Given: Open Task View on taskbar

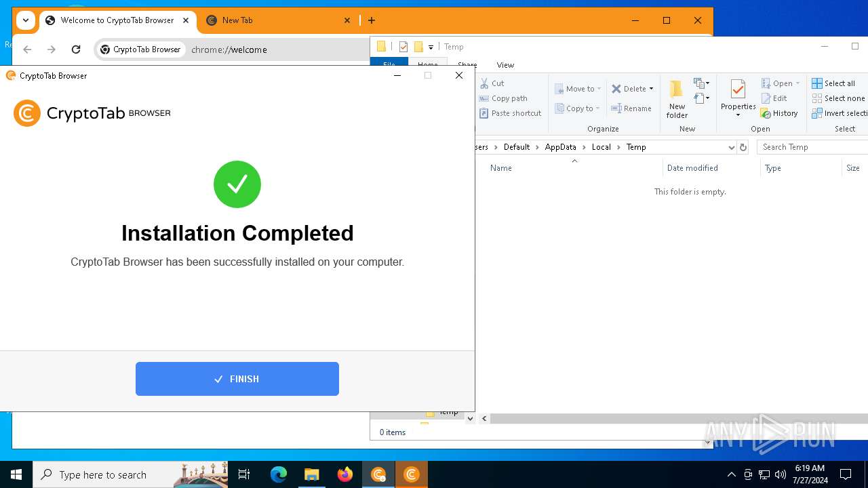Looking at the screenshot, I should coord(244,474).
